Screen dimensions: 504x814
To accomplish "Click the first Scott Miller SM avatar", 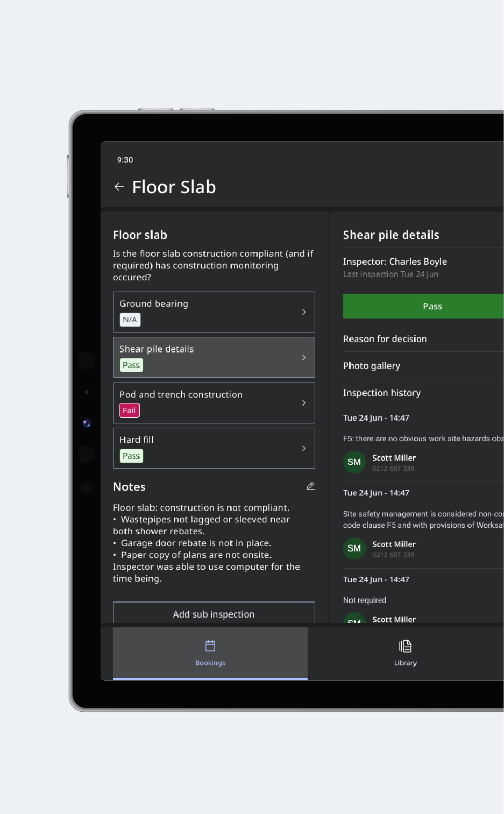I will click(354, 462).
